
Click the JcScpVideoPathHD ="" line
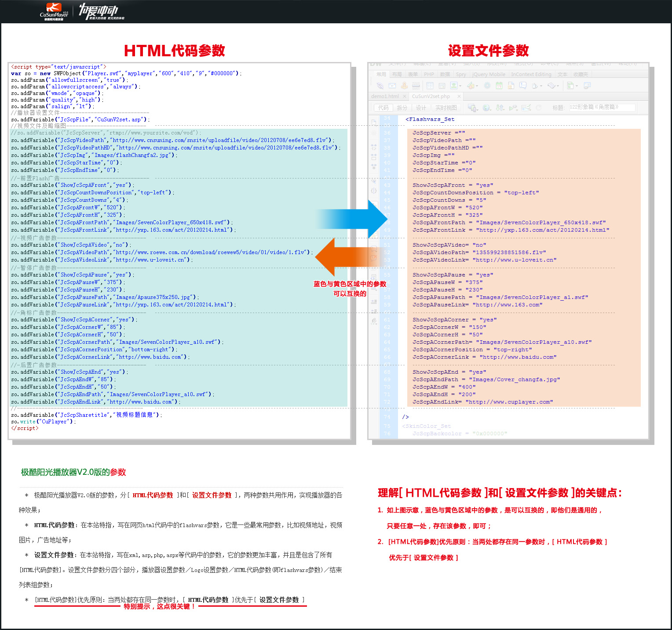pos(447,148)
